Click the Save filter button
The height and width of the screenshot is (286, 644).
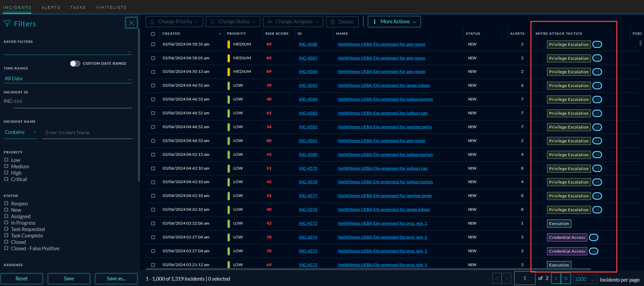point(69,279)
